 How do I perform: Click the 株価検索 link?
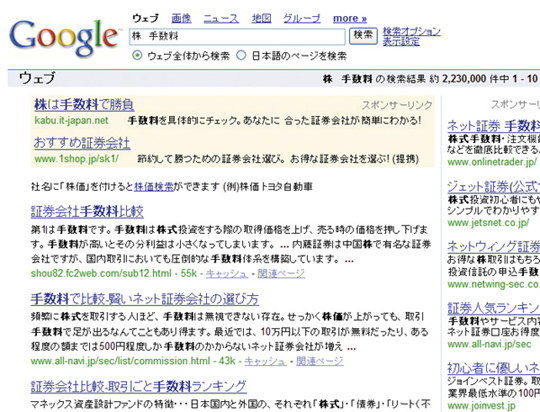point(154,187)
